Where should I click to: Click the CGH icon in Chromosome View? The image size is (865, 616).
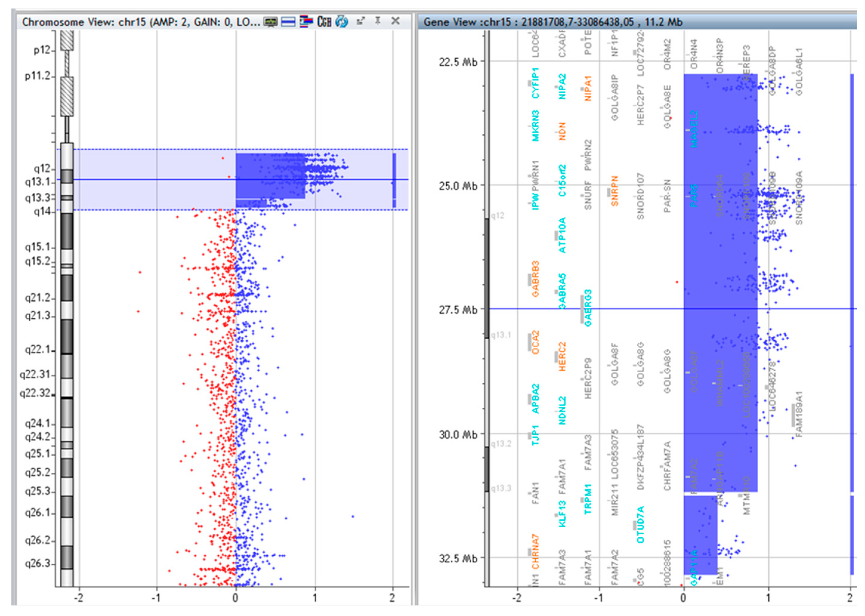[324, 22]
